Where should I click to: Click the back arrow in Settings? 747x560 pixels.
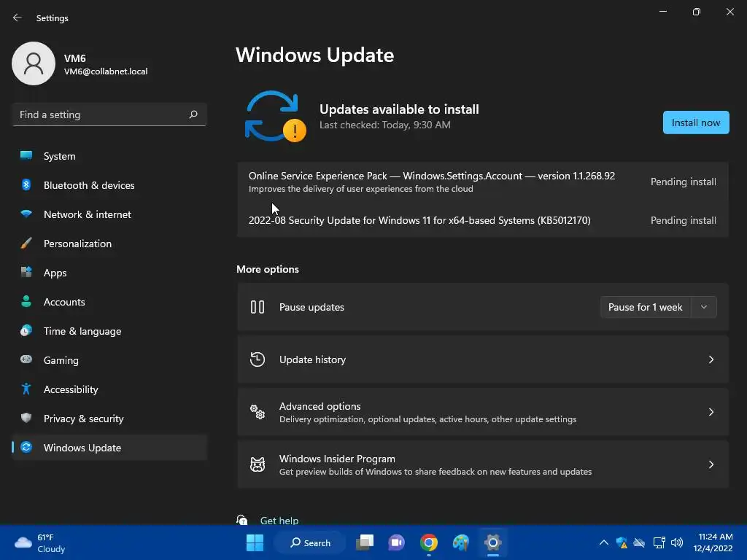click(x=18, y=17)
